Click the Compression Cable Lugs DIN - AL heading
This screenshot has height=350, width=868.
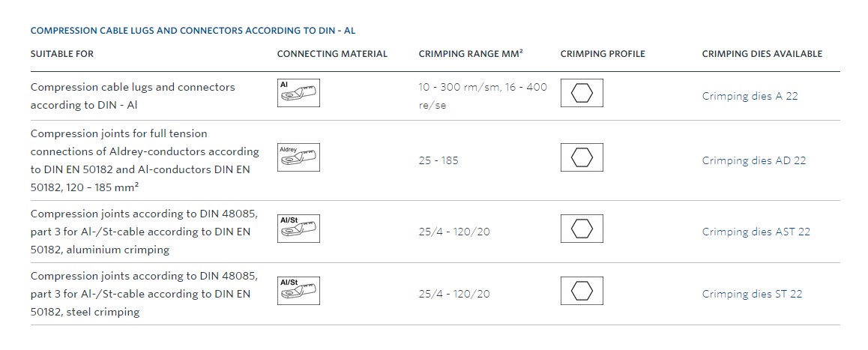coord(193,31)
